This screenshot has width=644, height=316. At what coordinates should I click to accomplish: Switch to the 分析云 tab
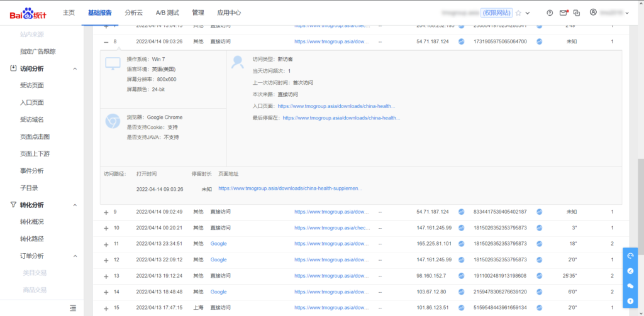pos(133,13)
